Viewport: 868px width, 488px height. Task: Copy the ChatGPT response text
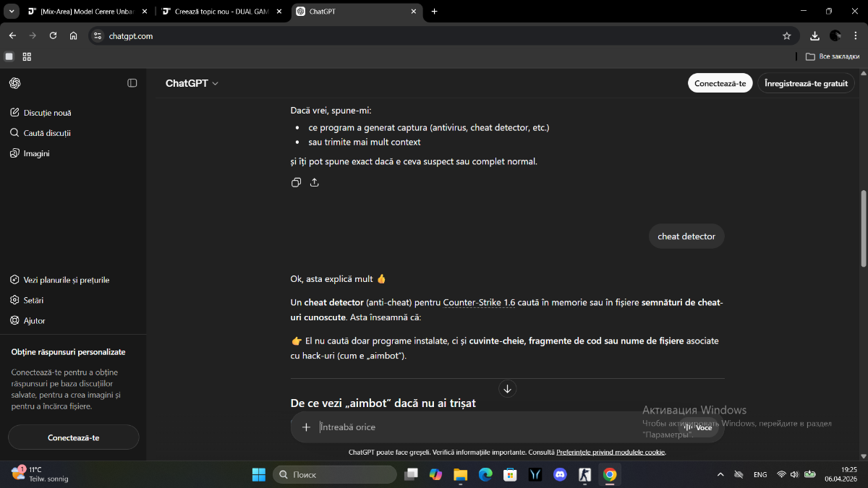[x=296, y=183]
